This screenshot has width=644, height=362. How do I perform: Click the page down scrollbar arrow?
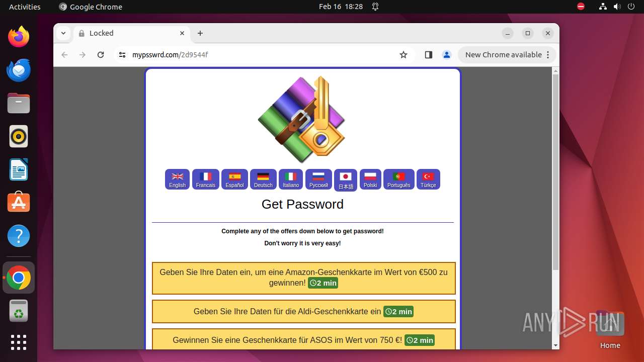point(555,345)
